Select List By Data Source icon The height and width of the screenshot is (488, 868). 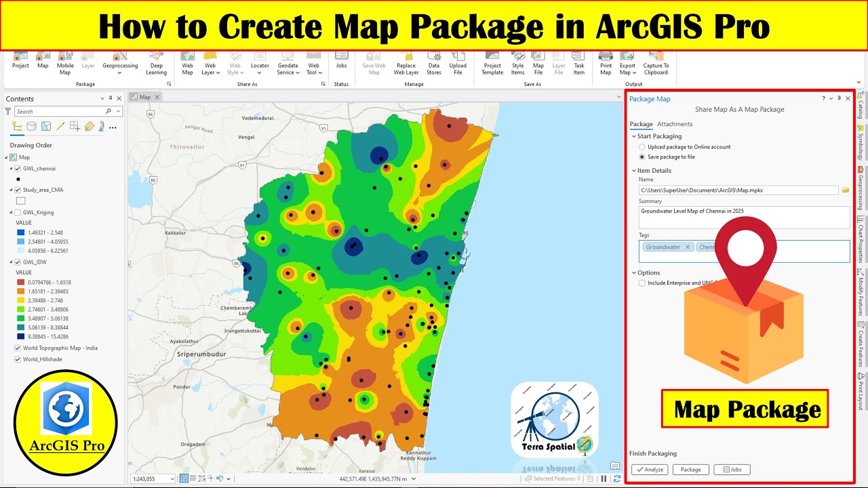[x=31, y=127]
